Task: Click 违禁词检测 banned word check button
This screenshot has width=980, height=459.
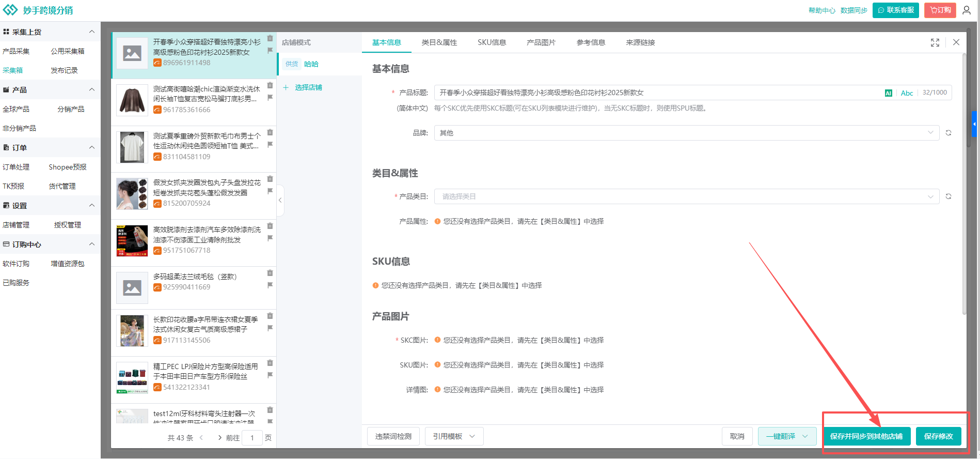Action: pyautogui.click(x=393, y=436)
